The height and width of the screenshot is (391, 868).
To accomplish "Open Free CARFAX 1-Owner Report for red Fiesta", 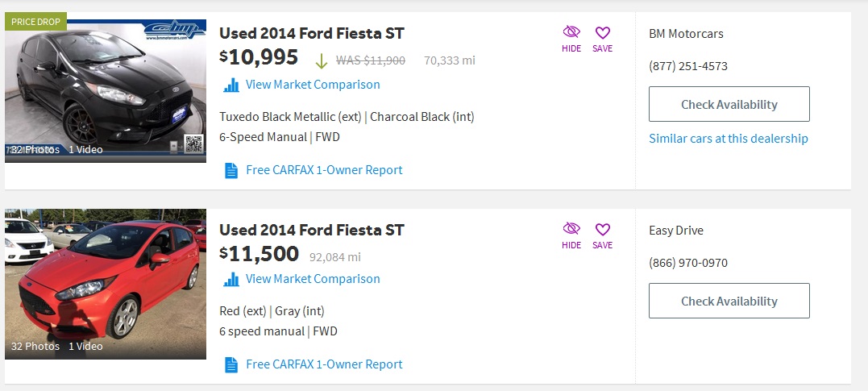I will pyautogui.click(x=324, y=364).
